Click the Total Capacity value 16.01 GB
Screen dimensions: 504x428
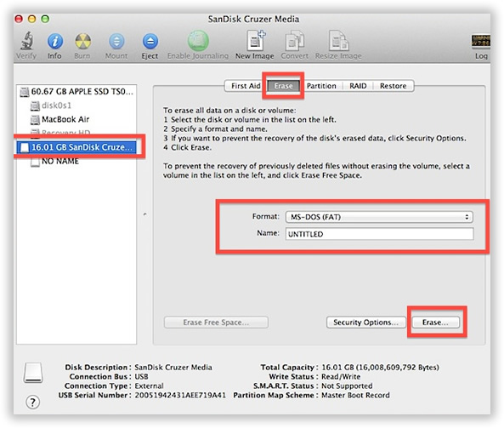tap(380, 368)
